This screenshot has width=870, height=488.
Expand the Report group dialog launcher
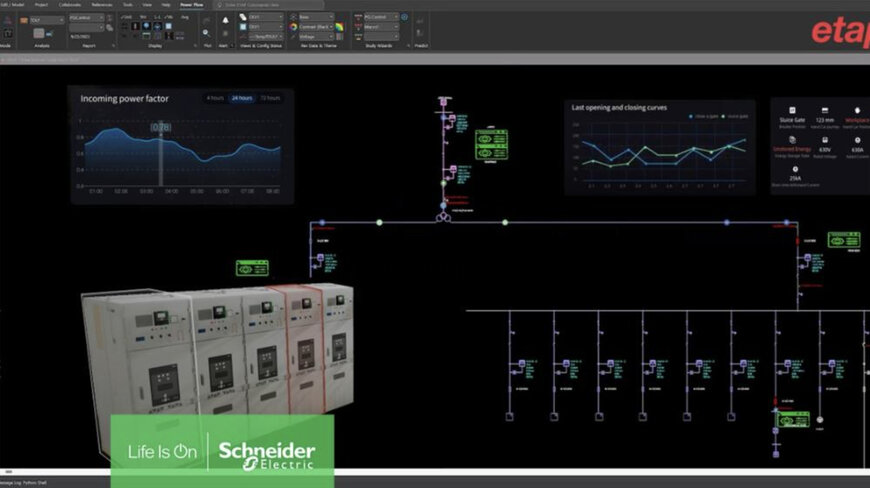tap(113, 45)
